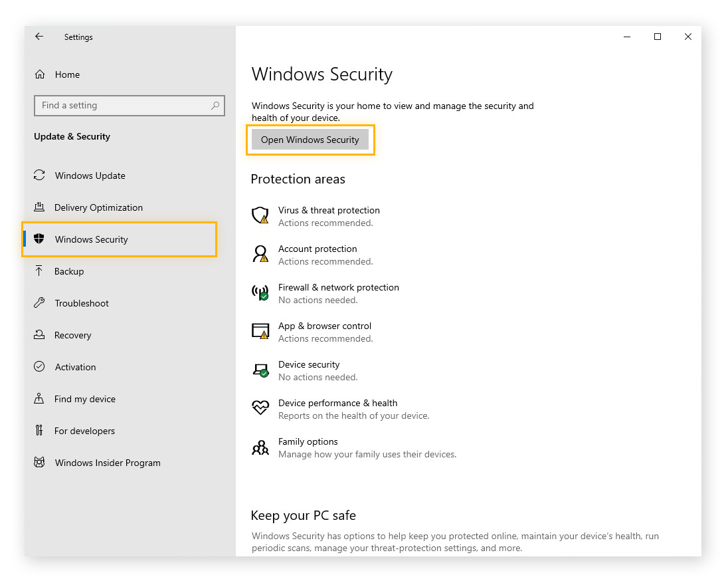
Task: Click the For developers tools icon
Action: tap(39, 430)
